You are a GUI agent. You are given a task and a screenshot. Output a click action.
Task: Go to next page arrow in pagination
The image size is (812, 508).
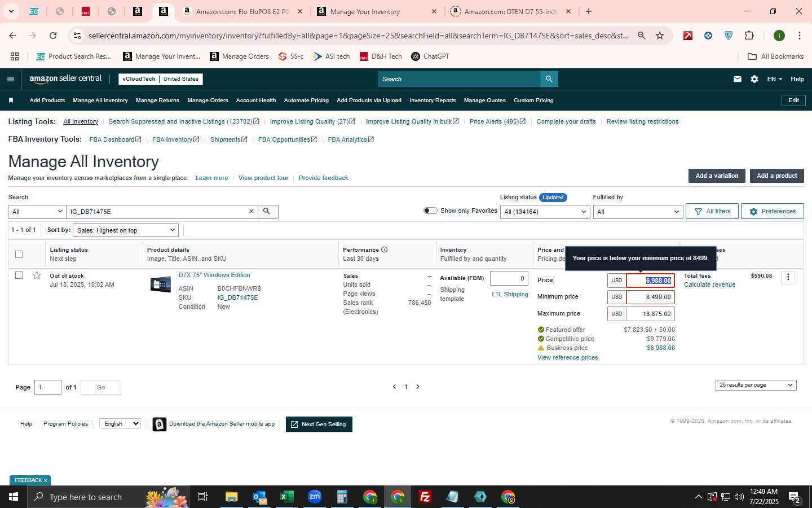[418, 387]
